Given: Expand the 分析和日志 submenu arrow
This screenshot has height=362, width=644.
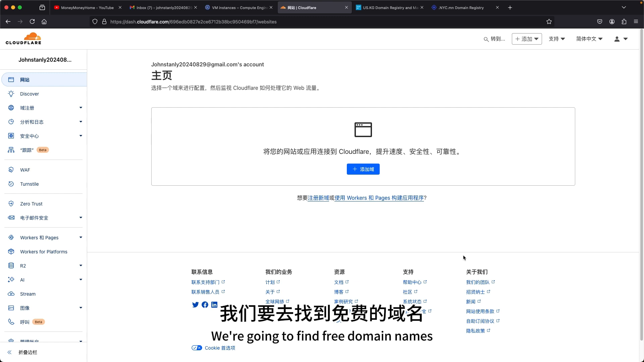Looking at the screenshot, I should pos(81,122).
